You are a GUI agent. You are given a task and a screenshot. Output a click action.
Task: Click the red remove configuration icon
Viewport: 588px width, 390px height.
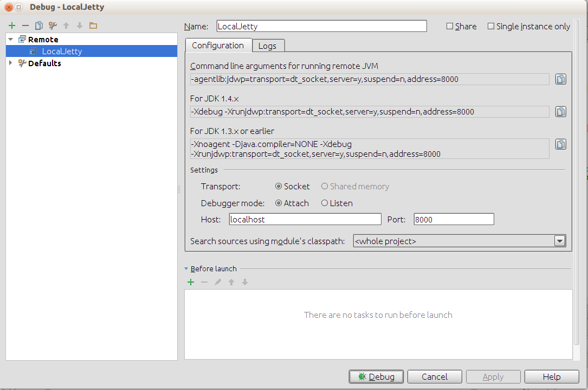click(25, 25)
